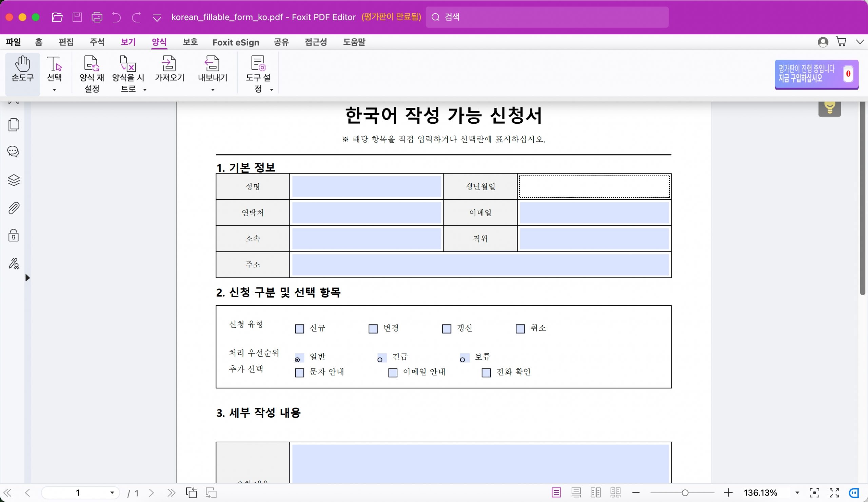Expand the 내보내기 dropdown arrow
Image resolution: width=868 pixels, height=502 pixels.
coord(213,90)
